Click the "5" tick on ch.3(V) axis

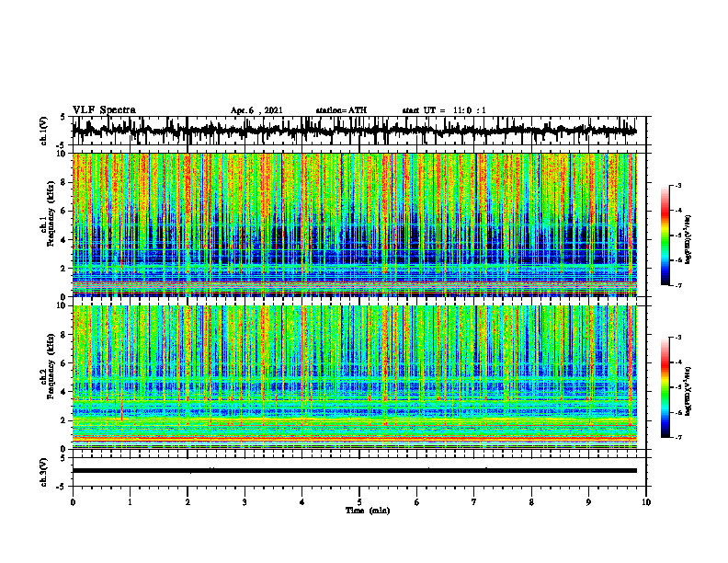coord(63,458)
